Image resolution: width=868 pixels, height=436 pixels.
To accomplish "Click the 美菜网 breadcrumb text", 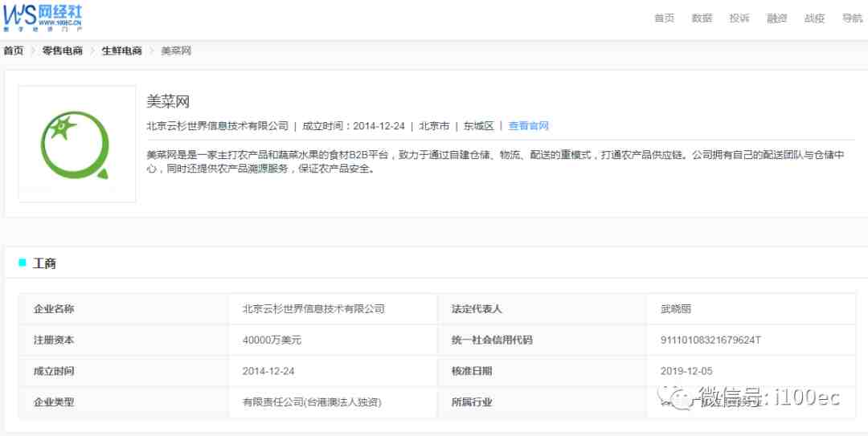I will (x=176, y=51).
